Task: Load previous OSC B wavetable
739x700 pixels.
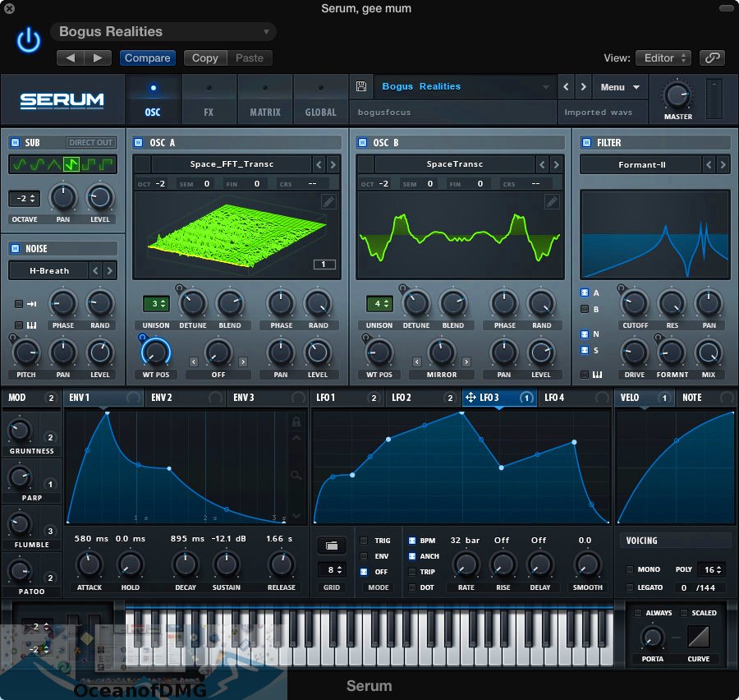Action: [x=542, y=164]
